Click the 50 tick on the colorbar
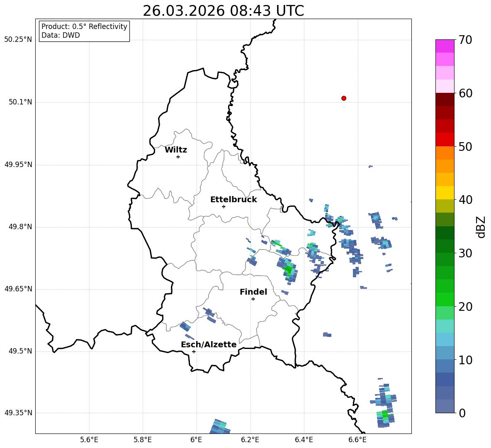 coord(465,147)
